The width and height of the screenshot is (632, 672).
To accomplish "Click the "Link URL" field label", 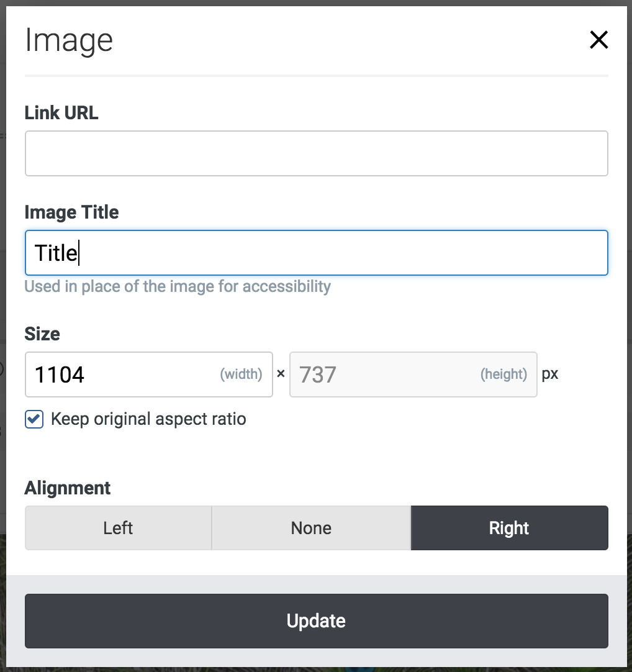I will [61, 113].
